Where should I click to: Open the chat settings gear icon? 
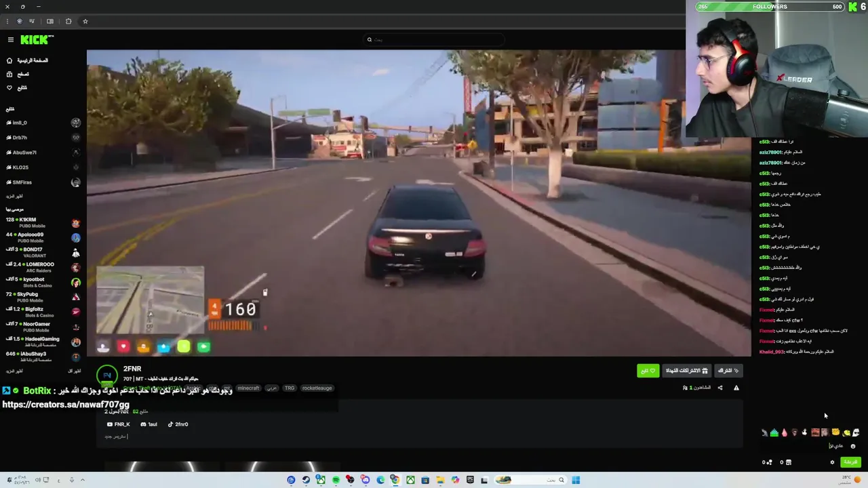click(833, 462)
